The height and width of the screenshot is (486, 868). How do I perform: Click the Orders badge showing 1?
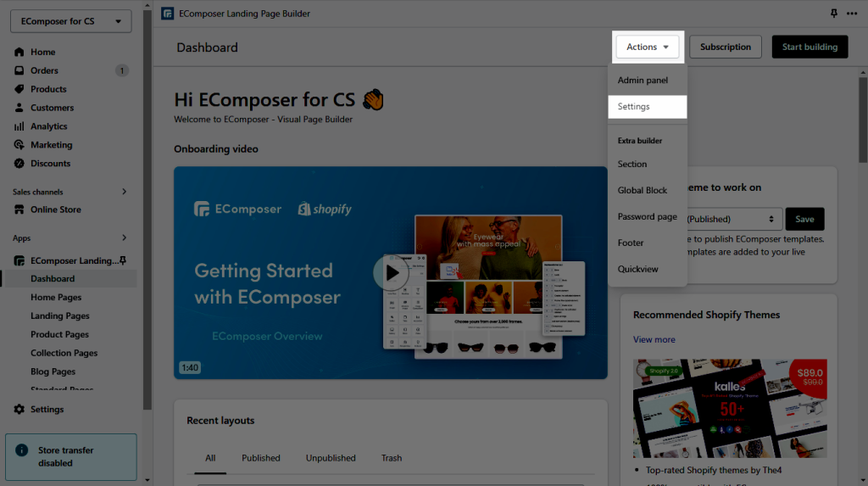(122, 70)
